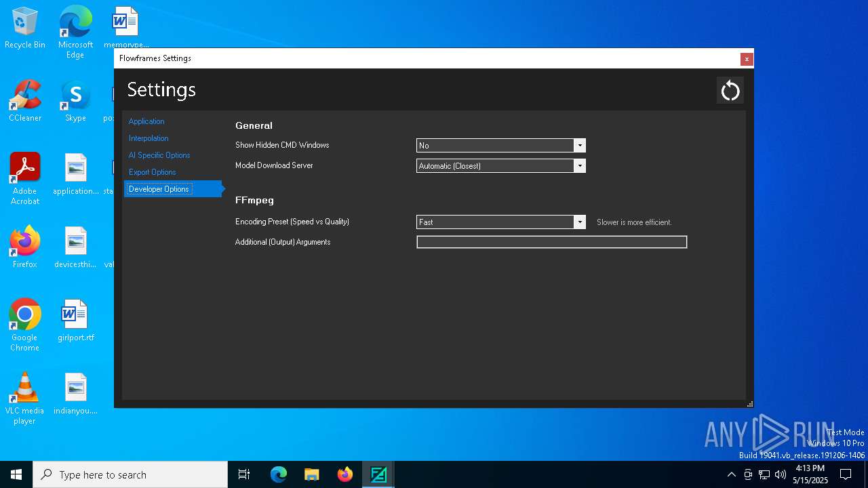This screenshot has height=488, width=868.
Task: Expand the Model Download Server dropdown
Action: coord(501,165)
